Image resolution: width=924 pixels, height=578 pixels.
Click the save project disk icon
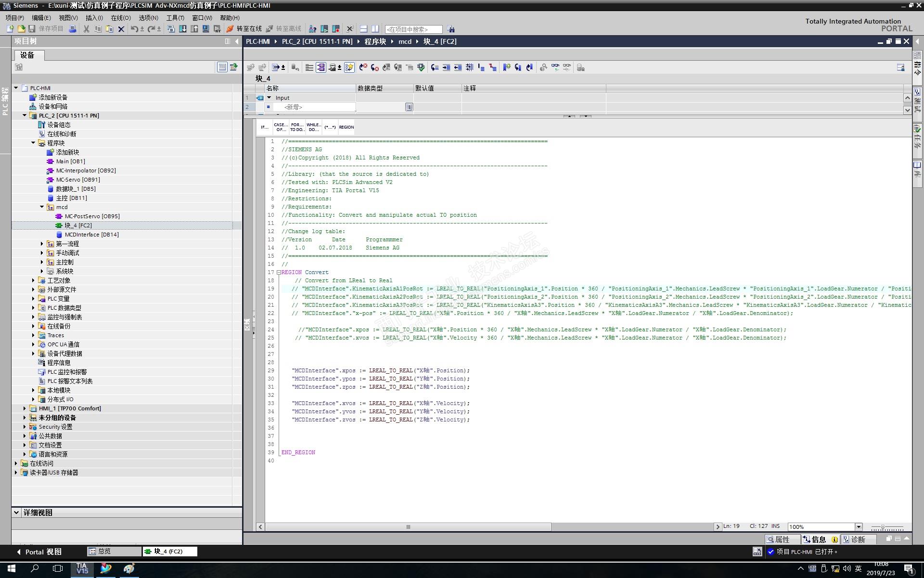(x=32, y=29)
